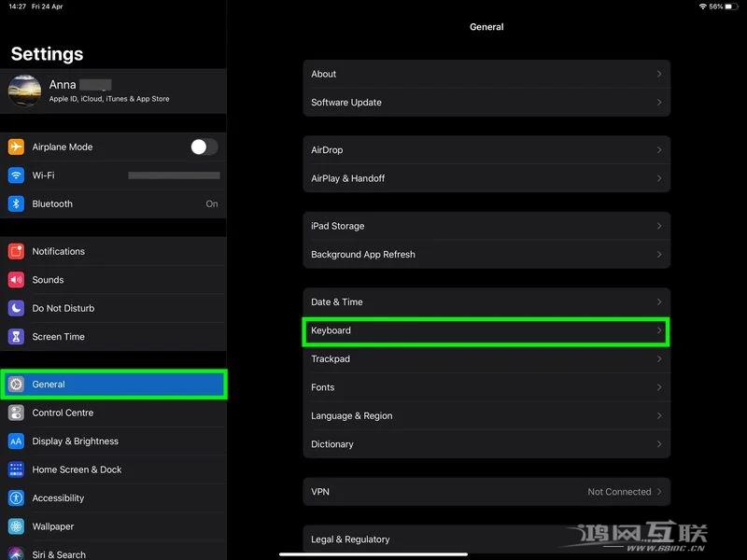Open Software Update
The height and width of the screenshot is (560, 747).
(486, 103)
